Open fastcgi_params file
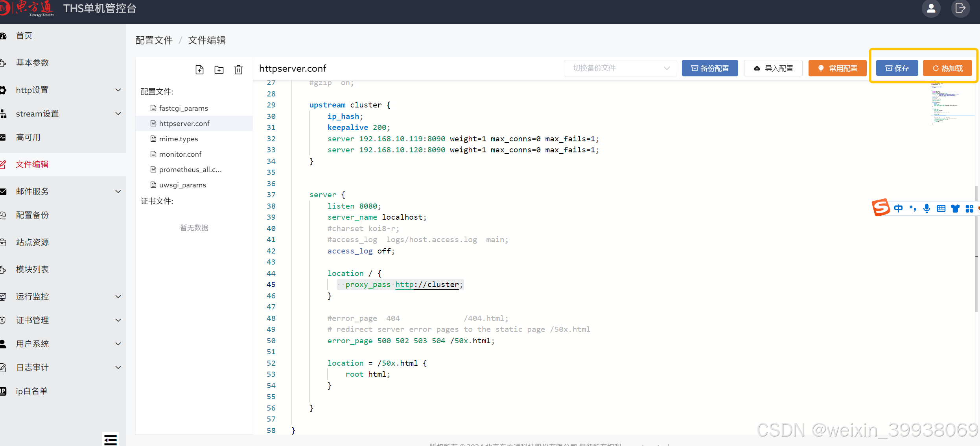 (x=194, y=108)
